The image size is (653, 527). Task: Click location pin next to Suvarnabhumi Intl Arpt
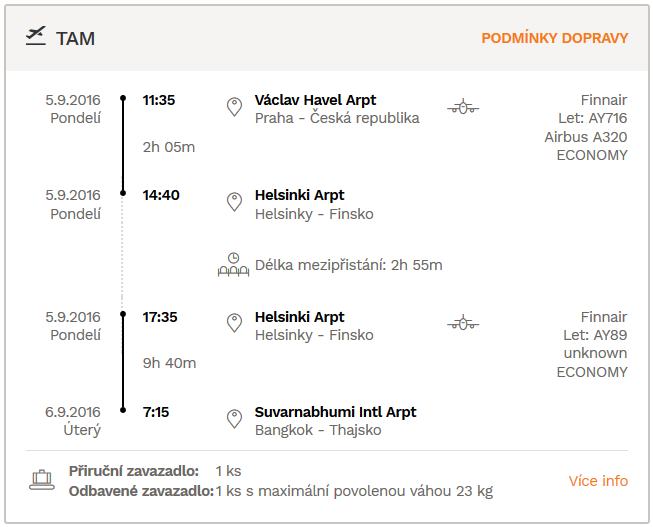(234, 419)
